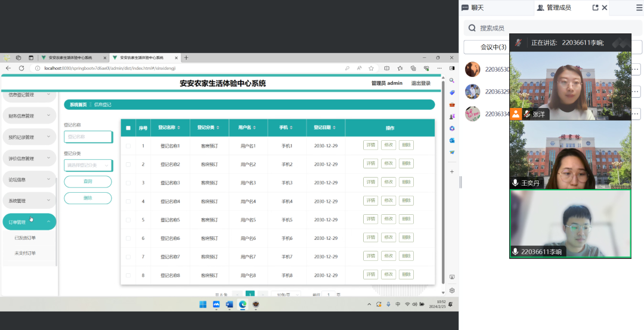Click the 查询 button
Viewport: 644px width, 330px height.
(88, 181)
